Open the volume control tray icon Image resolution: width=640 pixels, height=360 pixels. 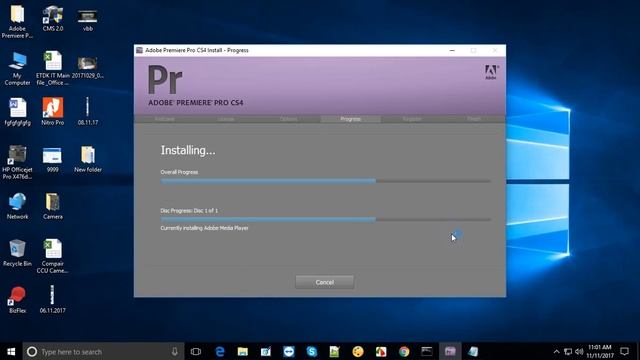[579, 351]
